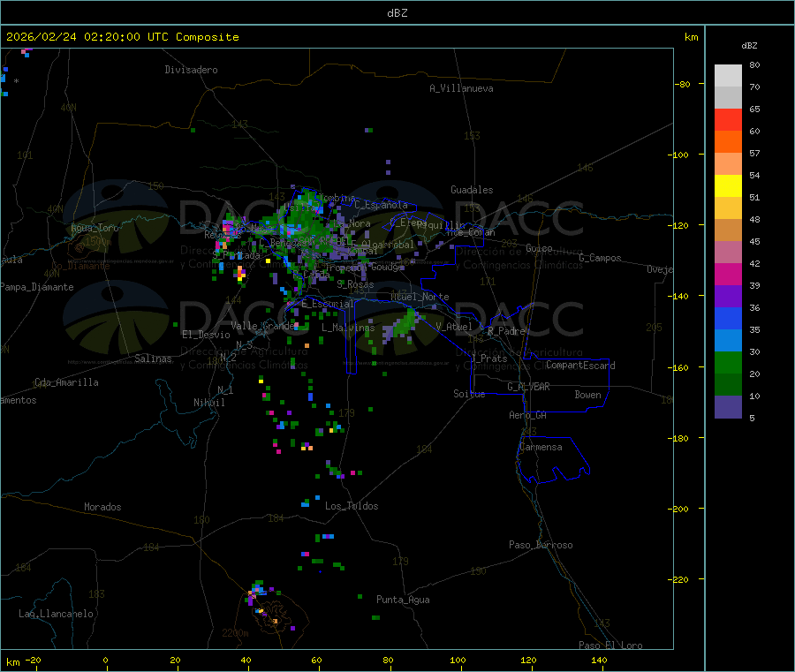795x672 pixels.
Task: Select the V_Atuel label
Action: click(x=454, y=327)
